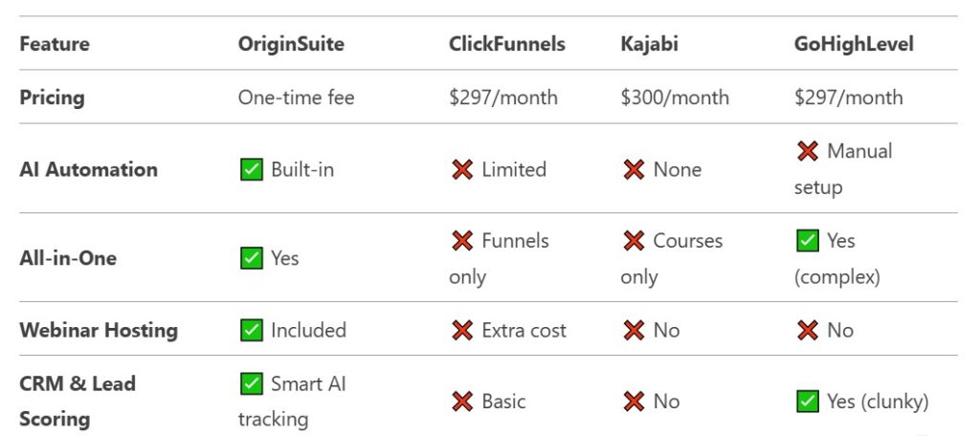Click the green check beside Yes (clunky)
The image size is (980, 436).
(x=808, y=402)
